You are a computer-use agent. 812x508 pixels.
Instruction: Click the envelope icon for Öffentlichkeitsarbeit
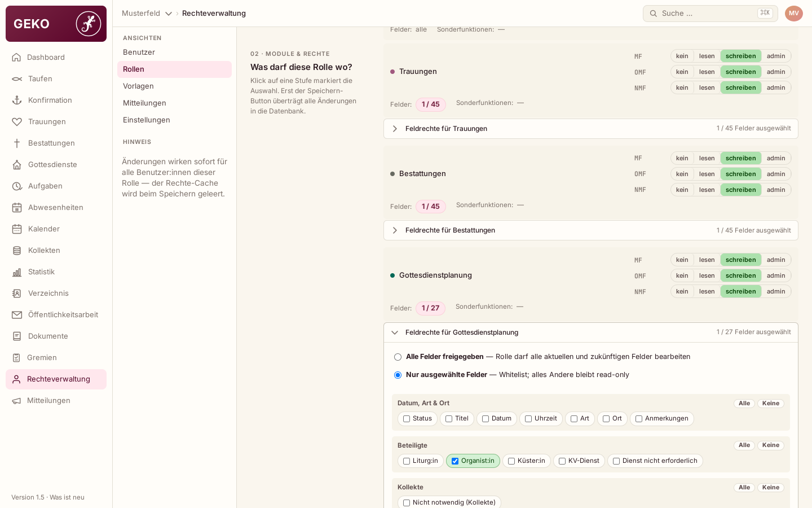click(17, 315)
